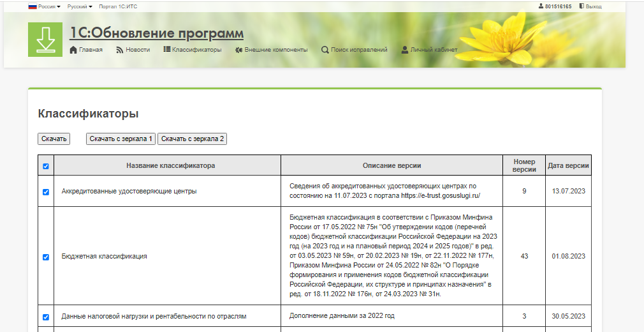This screenshot has width=644, height=332.
Task: Click the Скачать button
Action: tap(54, 139)
